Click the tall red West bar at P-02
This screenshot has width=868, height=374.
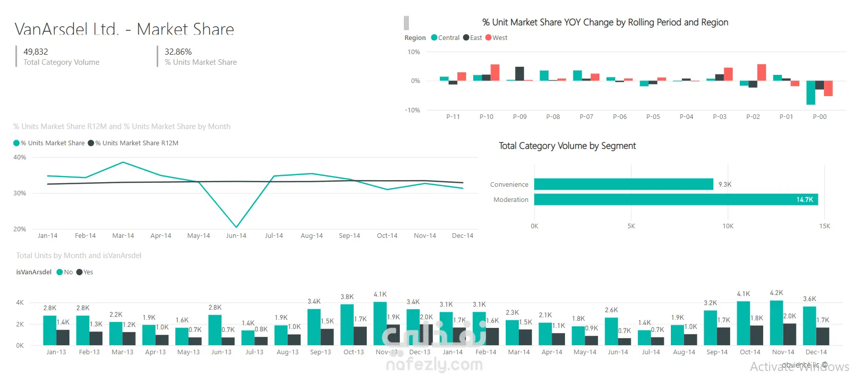pos(762,72)
